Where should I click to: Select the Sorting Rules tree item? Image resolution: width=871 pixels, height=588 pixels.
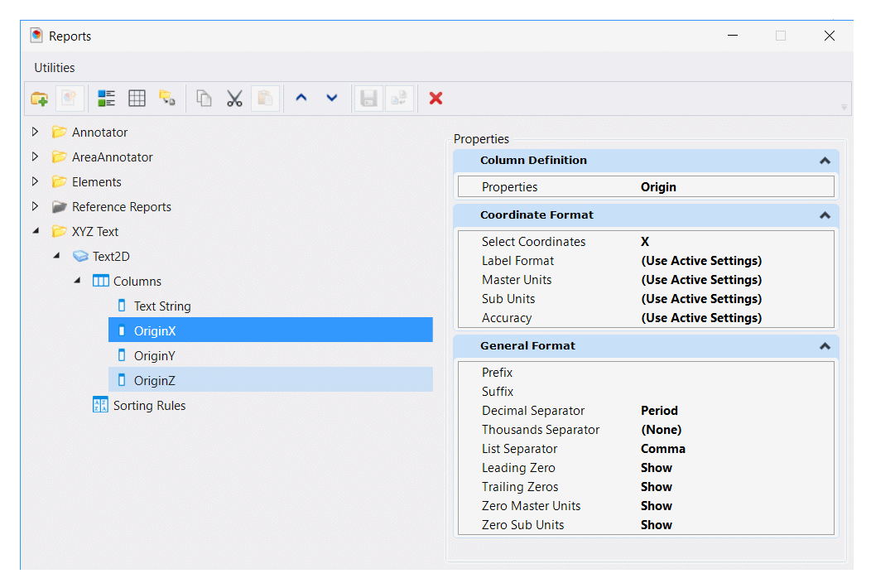click(x=149, y=406)
